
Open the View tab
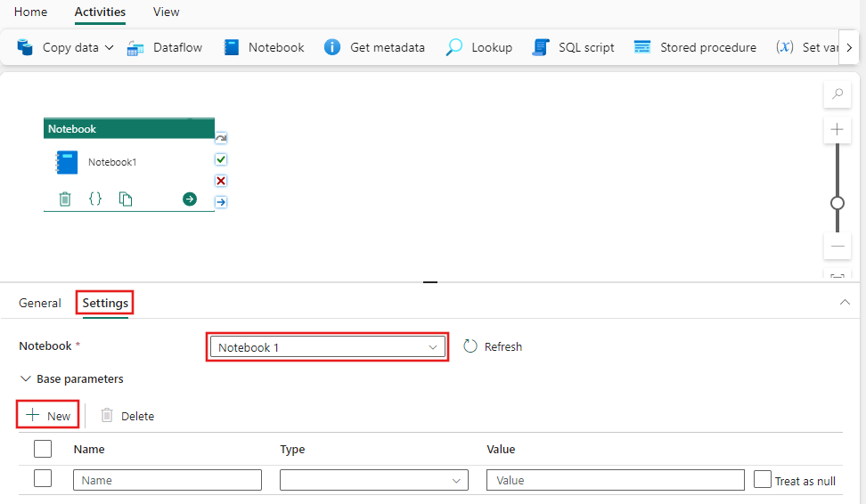click(166, 12)
